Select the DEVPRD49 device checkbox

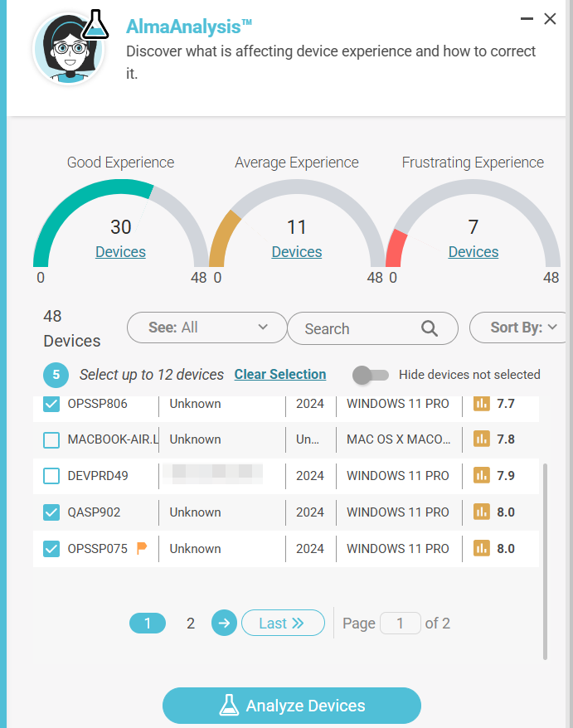[51, 476]
